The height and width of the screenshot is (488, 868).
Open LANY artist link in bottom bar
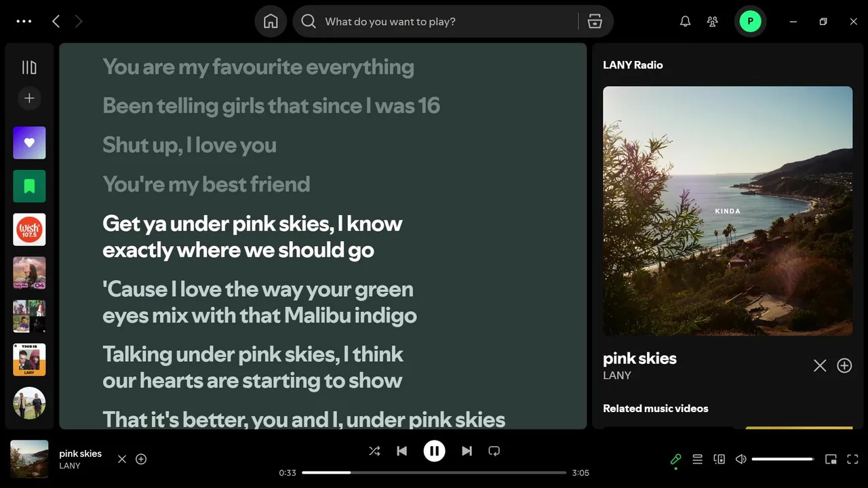click(x=70, y=466)
